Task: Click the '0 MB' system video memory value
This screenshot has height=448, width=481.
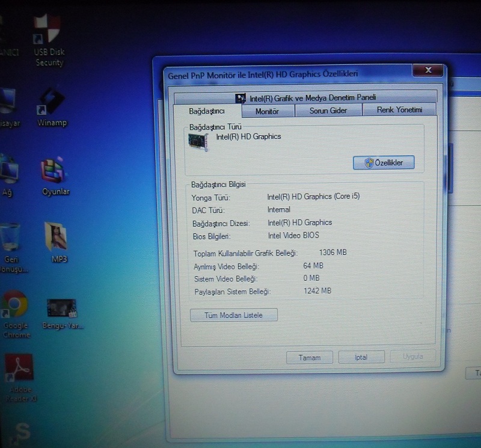Action: coord(311,278)
